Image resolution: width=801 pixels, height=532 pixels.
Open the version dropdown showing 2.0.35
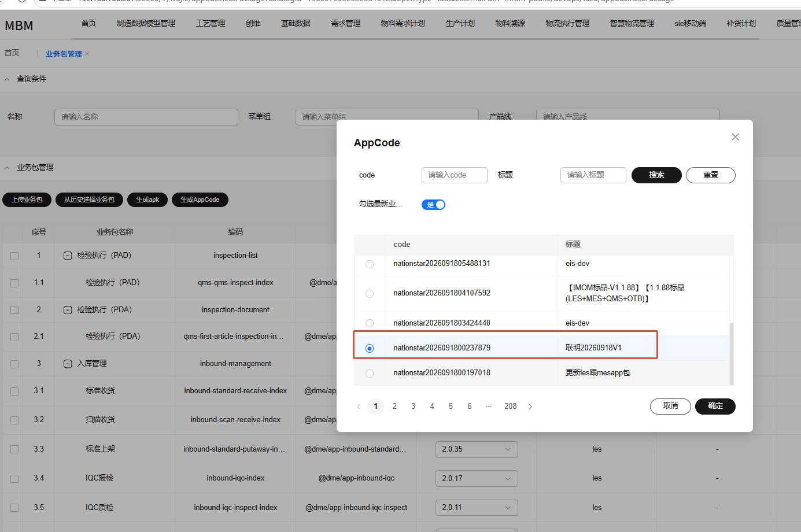point(477,449)
